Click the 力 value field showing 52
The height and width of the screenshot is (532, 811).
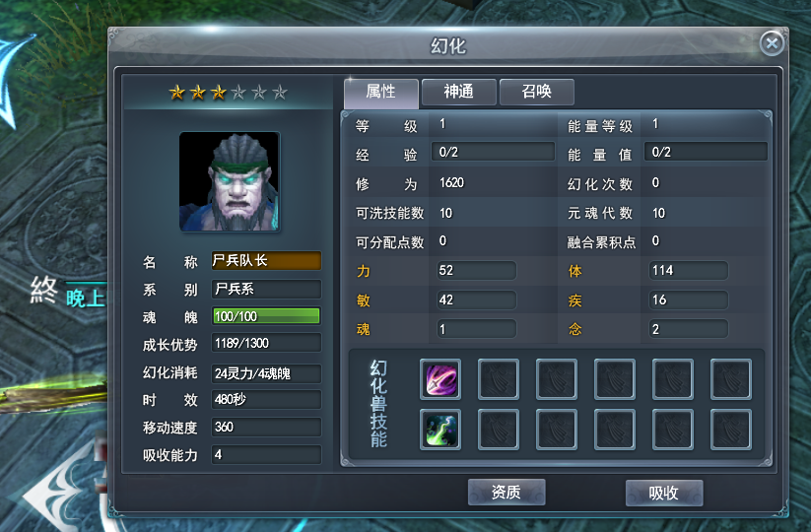pyautogui.click(x=477, y=270)
